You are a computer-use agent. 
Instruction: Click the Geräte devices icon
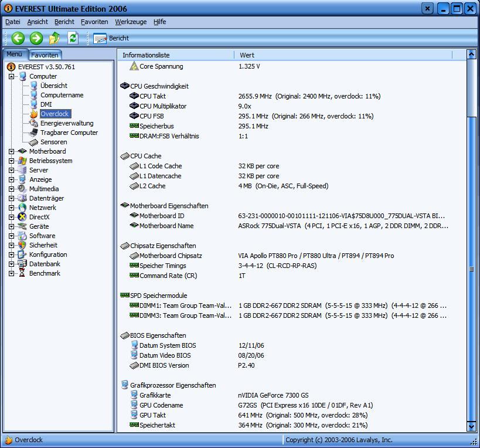pyautogui.click(x=22, y=226)
